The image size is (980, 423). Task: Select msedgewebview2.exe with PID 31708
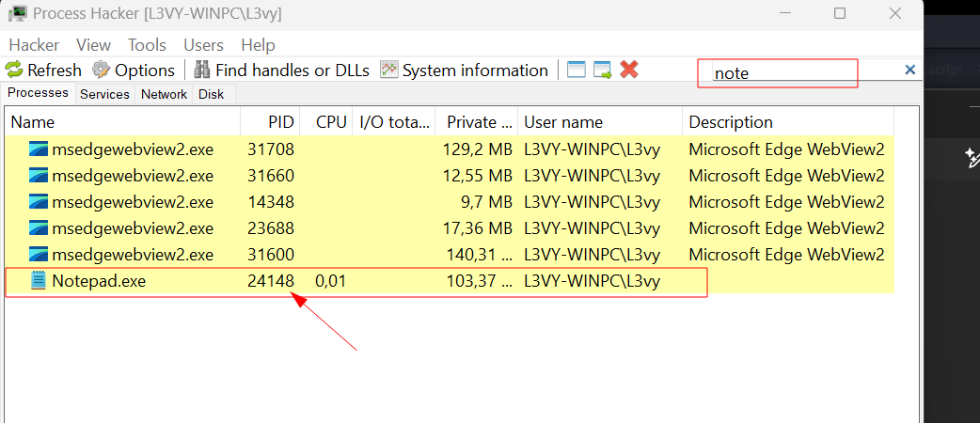click(x=450, y=149)
